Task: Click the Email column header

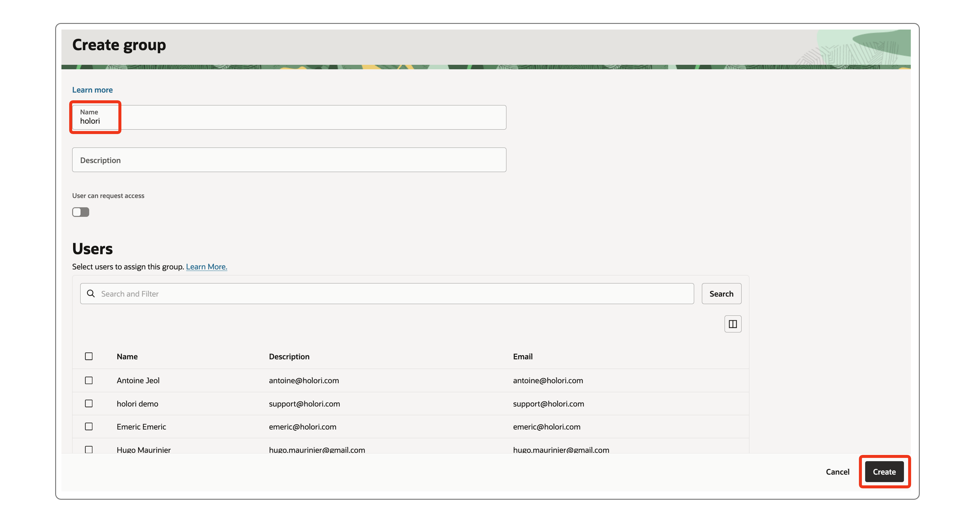Action: click(x=522, y=356)
